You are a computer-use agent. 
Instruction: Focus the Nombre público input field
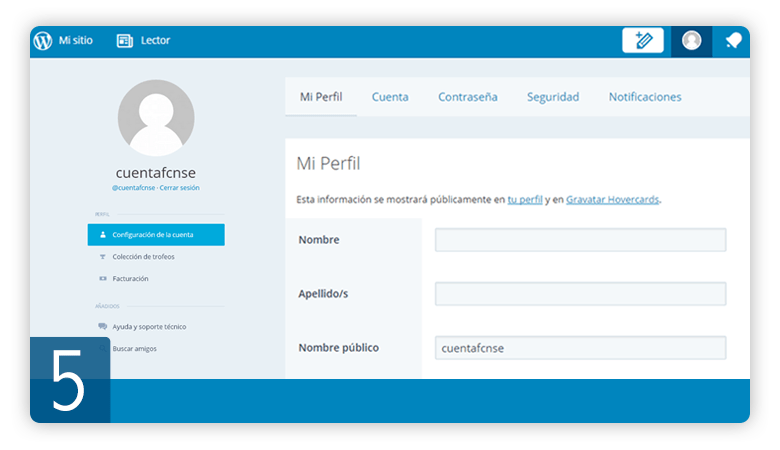click(x=581, y=348)
